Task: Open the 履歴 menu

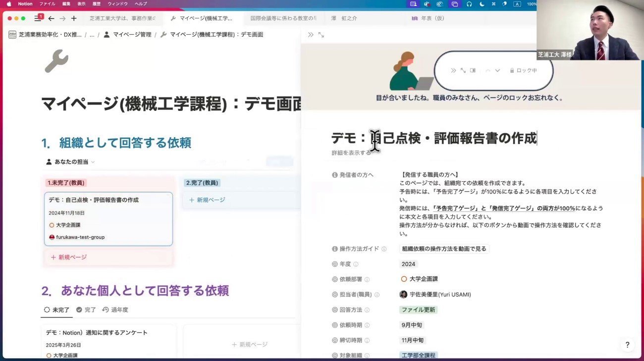Action: point(96,4)
